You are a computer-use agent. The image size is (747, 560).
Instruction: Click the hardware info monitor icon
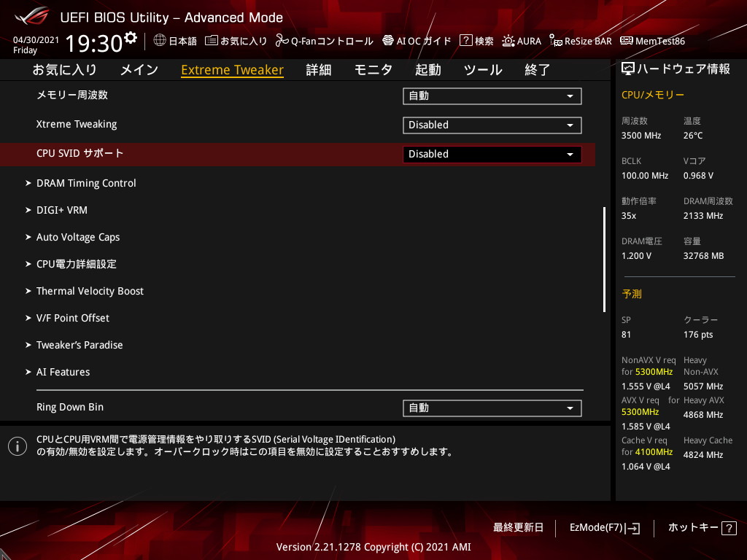click(x=628, y=69)
